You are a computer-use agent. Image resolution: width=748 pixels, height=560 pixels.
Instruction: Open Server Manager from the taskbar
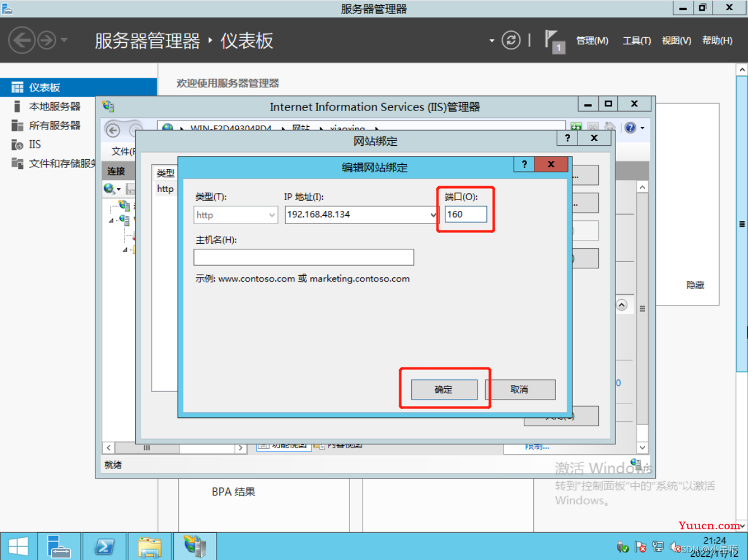point(59,546)
